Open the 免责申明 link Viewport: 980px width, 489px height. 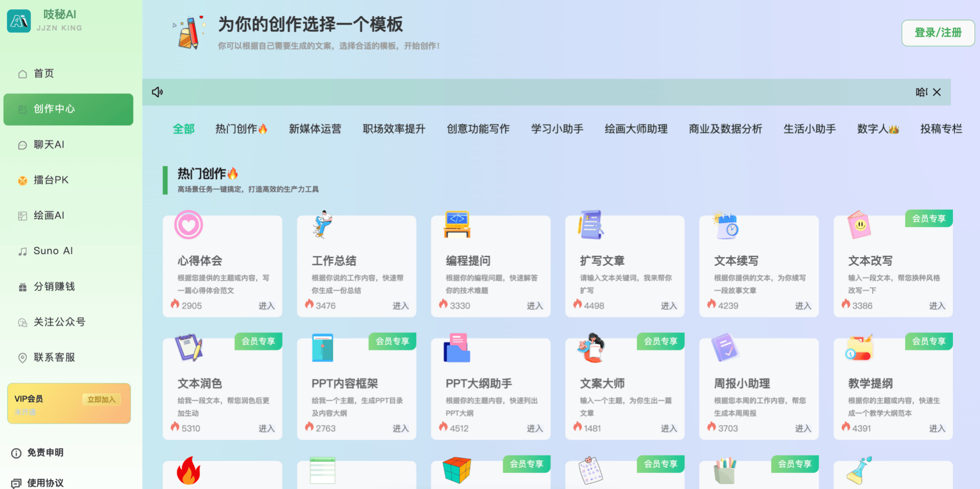coord(45,453)
